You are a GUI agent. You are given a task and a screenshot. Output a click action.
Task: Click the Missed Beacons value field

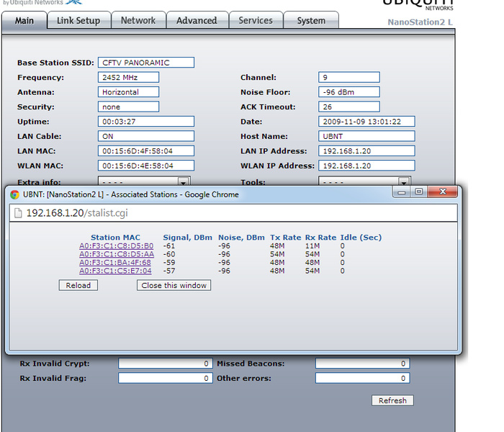click(x=363, y=364)
